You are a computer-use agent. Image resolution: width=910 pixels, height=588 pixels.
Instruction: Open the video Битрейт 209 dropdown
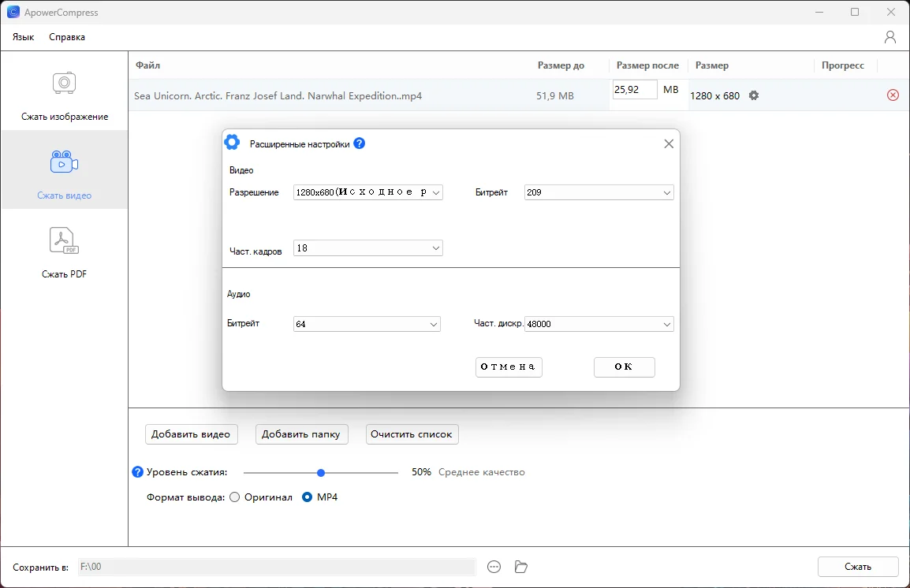(599, 192)
